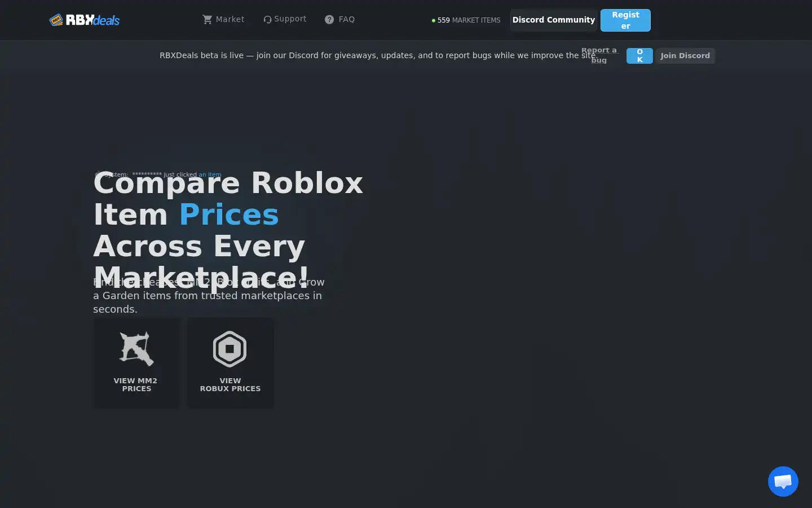Click the RBXdeals logo

[85, 20]
